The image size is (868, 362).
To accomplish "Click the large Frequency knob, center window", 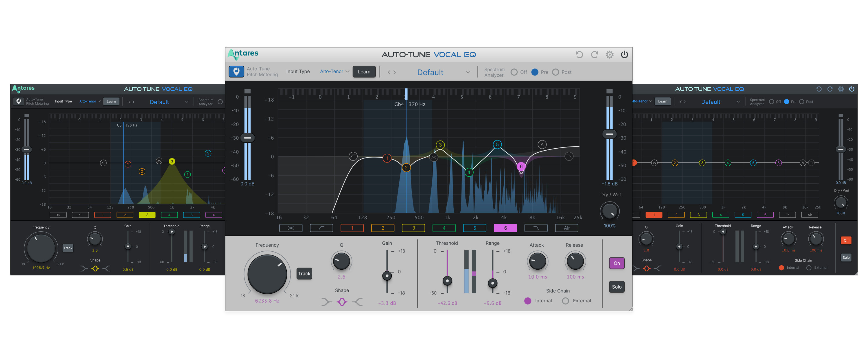I will coord(267,274).
